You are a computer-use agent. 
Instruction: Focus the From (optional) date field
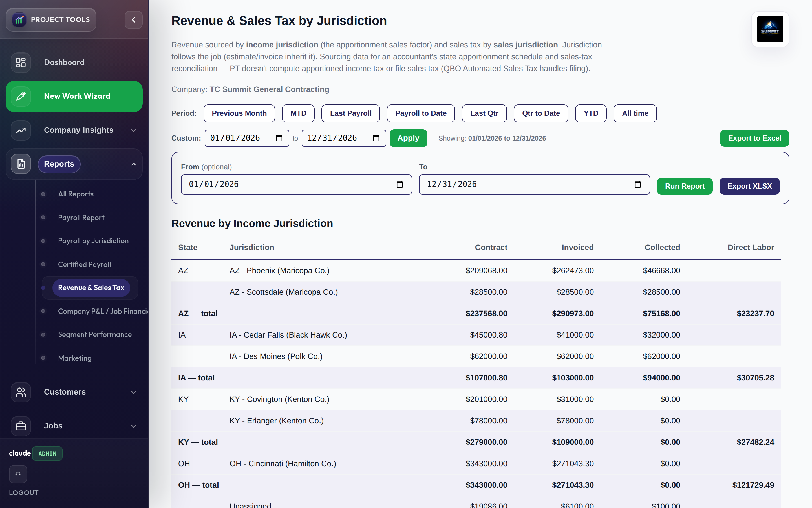pos(296,185)
